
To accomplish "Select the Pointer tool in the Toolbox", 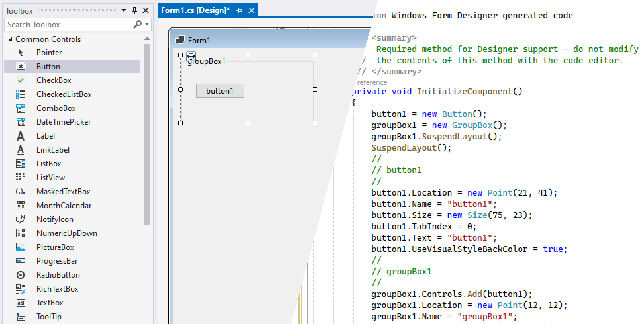I will (x=49, y=52).
